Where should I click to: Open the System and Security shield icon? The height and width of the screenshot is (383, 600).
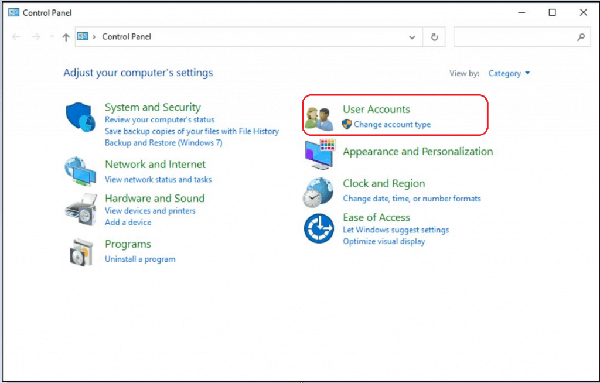pyautogui.click(x=80, y=116)
